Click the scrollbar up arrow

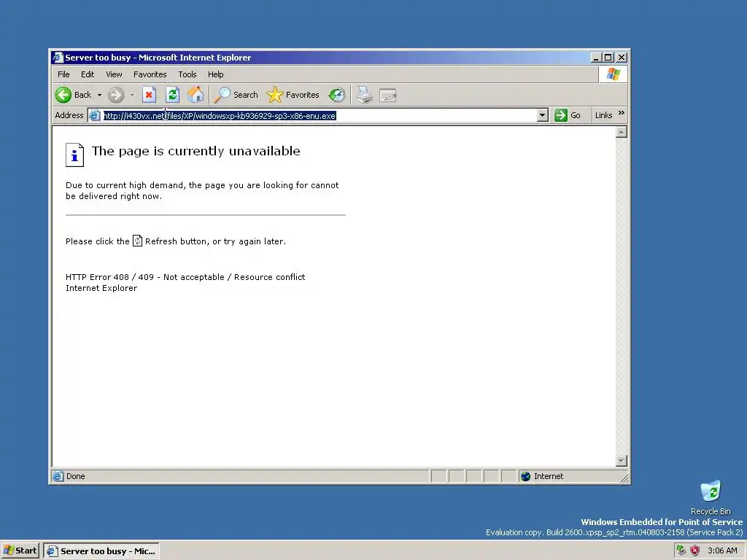[622, 132]
